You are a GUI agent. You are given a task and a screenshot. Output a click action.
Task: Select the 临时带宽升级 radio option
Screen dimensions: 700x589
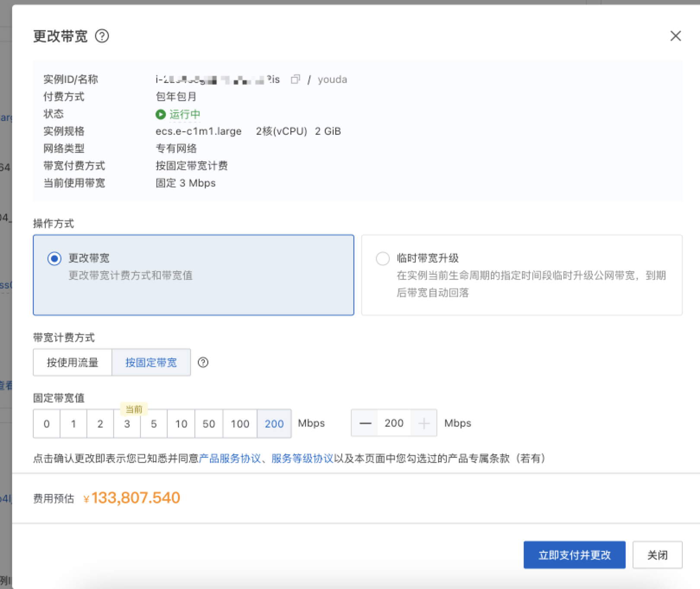coord(383,259)
